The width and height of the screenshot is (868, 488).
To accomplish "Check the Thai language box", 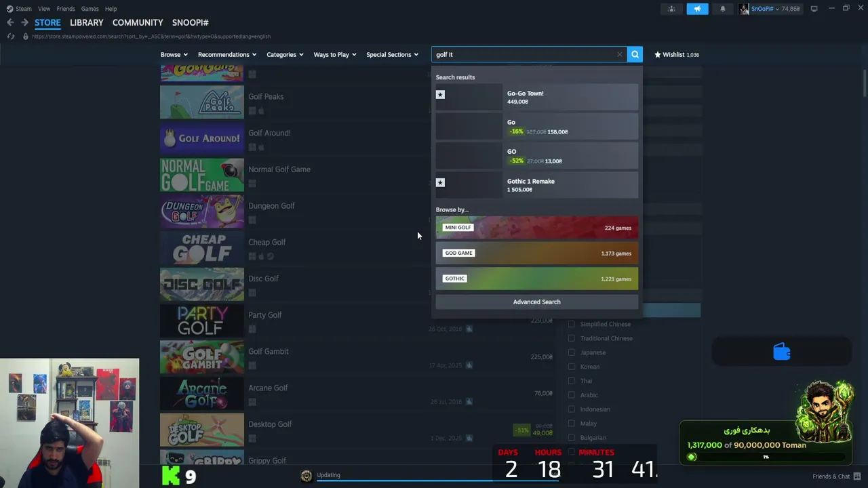I will tap(571, 381).
